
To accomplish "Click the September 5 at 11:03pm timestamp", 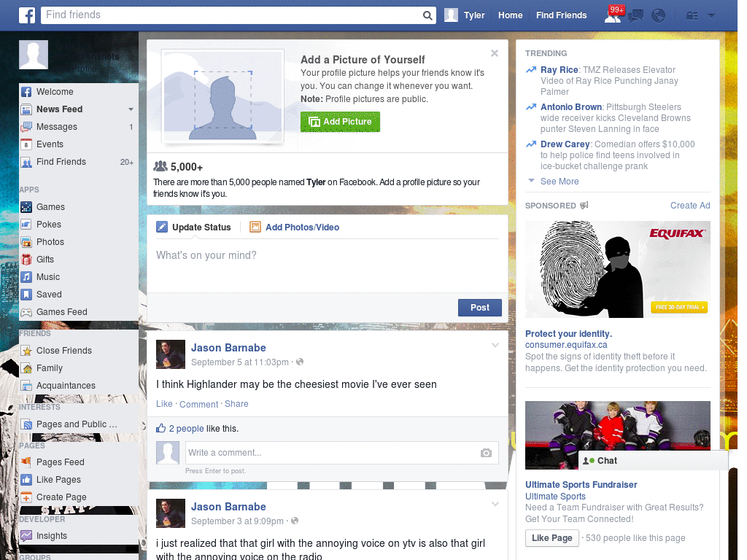I will click(239, 362).
